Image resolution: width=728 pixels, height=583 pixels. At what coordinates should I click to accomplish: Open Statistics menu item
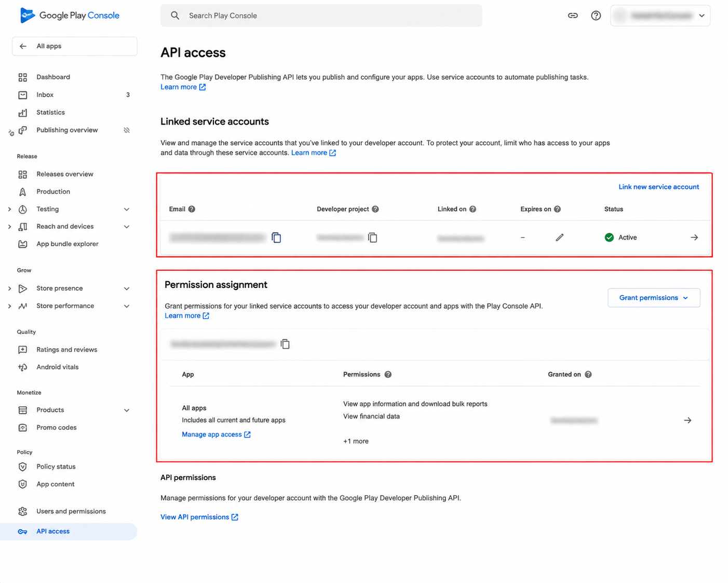point(51,113)
